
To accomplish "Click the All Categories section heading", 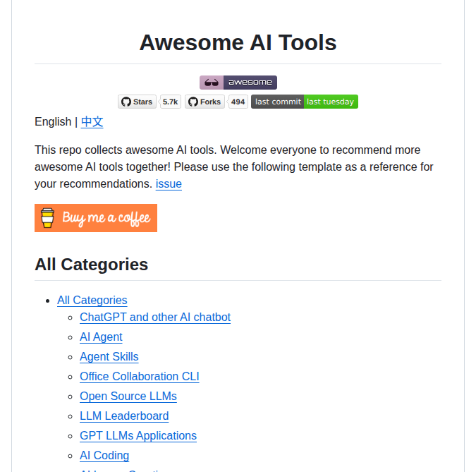I will click(92, 265).
